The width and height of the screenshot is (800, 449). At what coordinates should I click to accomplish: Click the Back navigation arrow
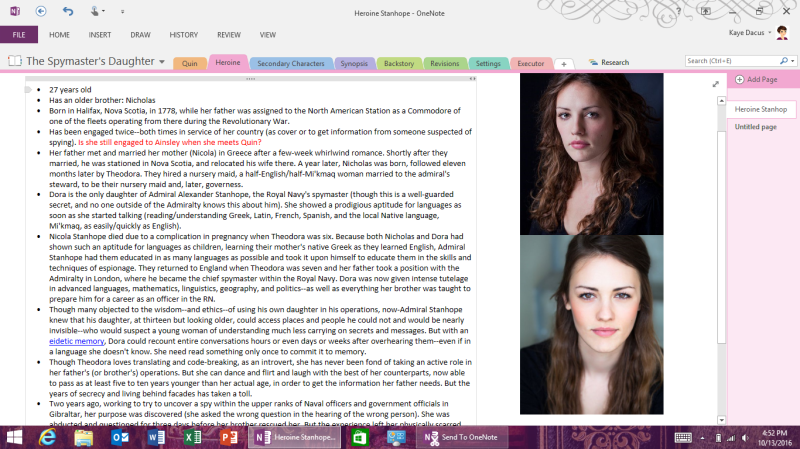40,11
